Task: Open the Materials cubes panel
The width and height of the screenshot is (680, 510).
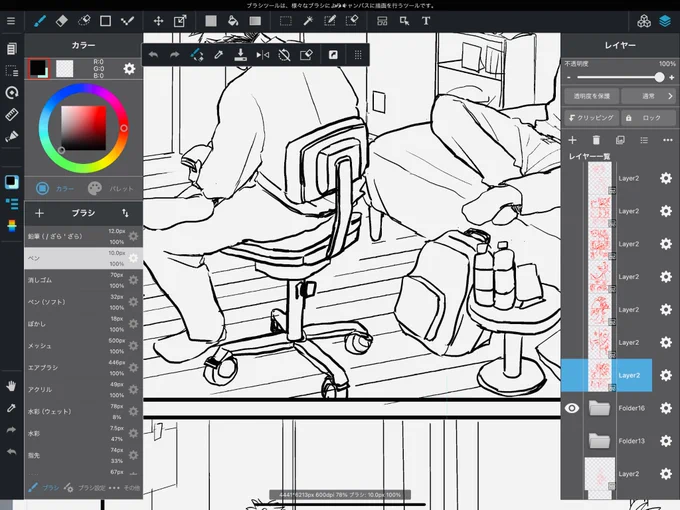Action: click(644, 21)
